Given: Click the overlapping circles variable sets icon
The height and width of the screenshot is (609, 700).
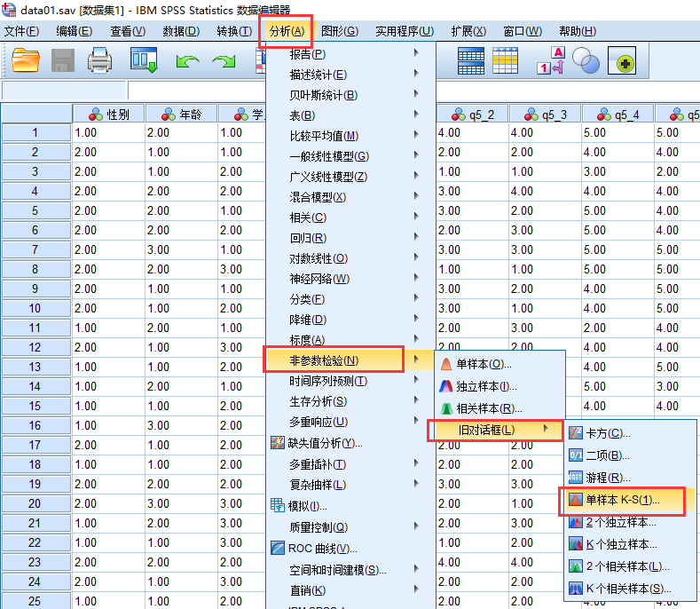Looking at the screenshot, I should (x=586, y=60).
